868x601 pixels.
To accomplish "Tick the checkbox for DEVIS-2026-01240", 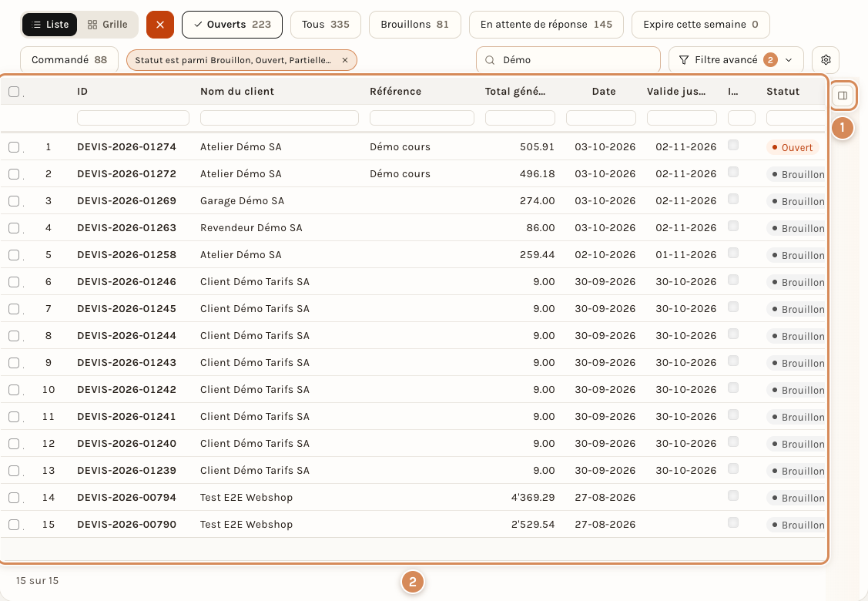I will click(x=14, y=444).
